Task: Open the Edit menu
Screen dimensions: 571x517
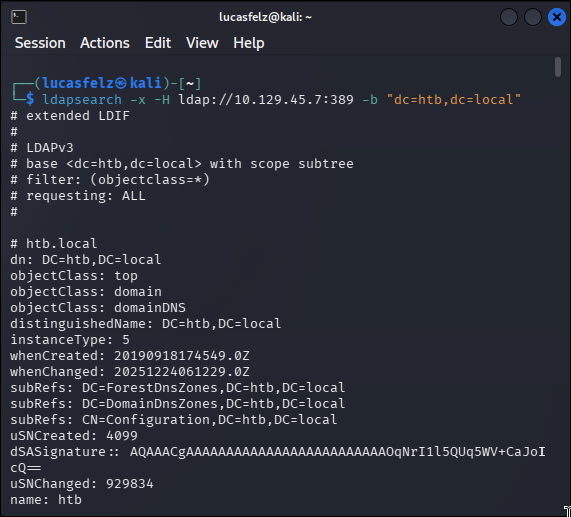Action: (x=158, y=43)
